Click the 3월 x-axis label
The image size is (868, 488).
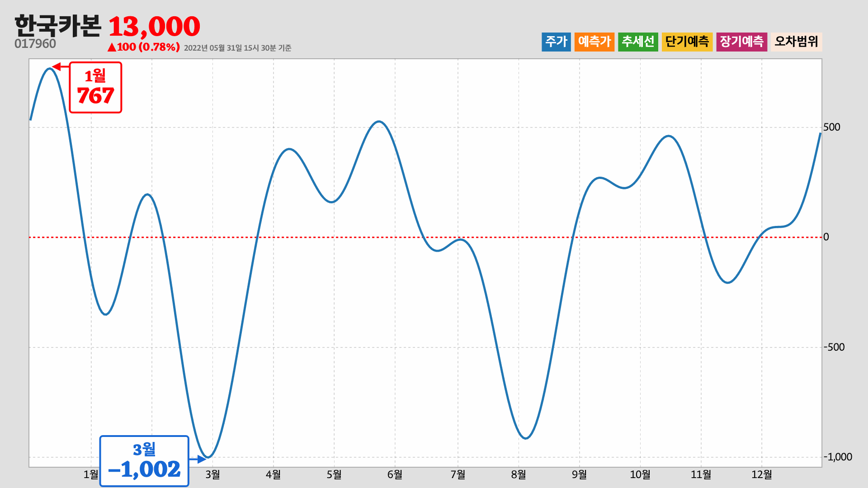212,475
